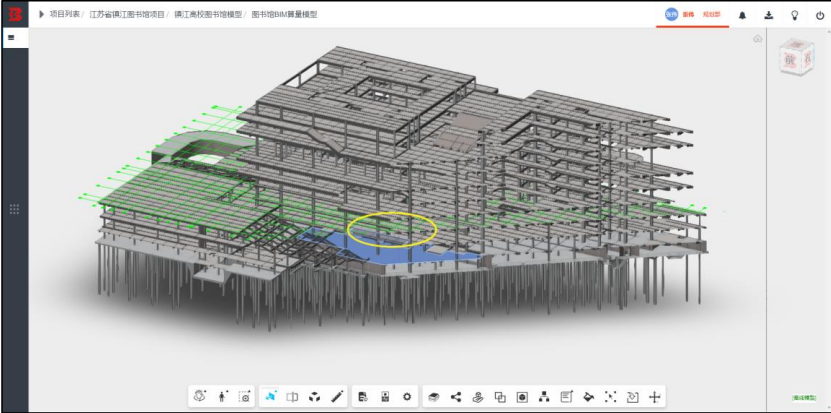Viewport: 831px width, 413px height.
Task: Open the section plane tool
Action: coord(292,396)
